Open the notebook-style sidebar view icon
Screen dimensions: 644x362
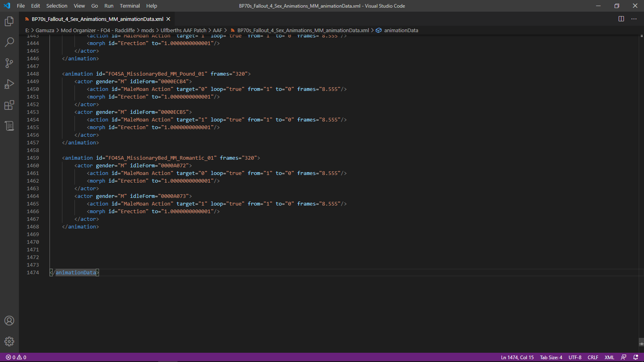point(9,126)
